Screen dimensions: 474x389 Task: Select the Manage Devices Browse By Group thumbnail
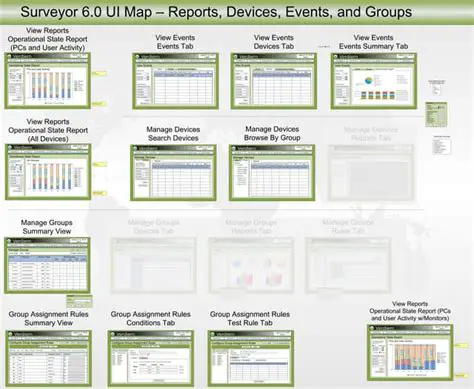272,173
